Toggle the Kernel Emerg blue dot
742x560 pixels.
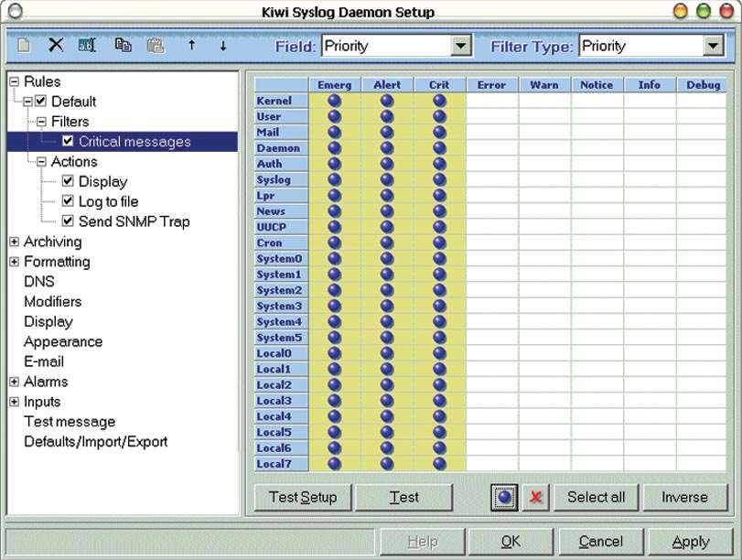[335, 101]
